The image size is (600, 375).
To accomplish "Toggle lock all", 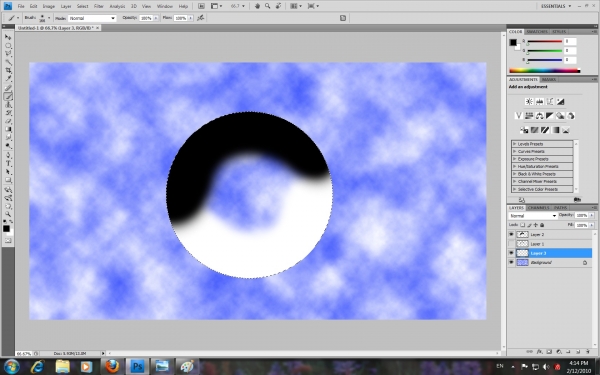I will tap(542, 225).
